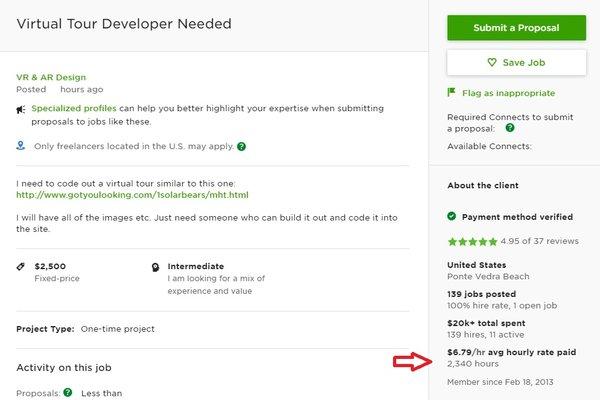Open the VR & AR Design category link
Screen dimensions: 600x400
coord(51,77)
